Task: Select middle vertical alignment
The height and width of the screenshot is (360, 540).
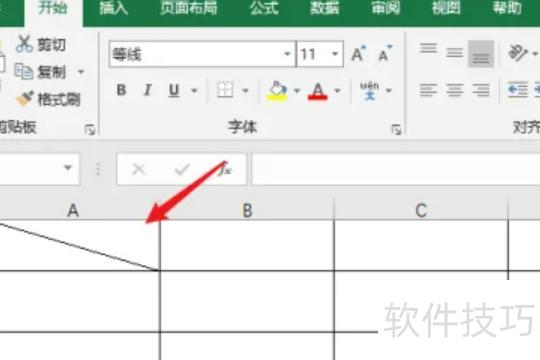Action: point(455,53)
